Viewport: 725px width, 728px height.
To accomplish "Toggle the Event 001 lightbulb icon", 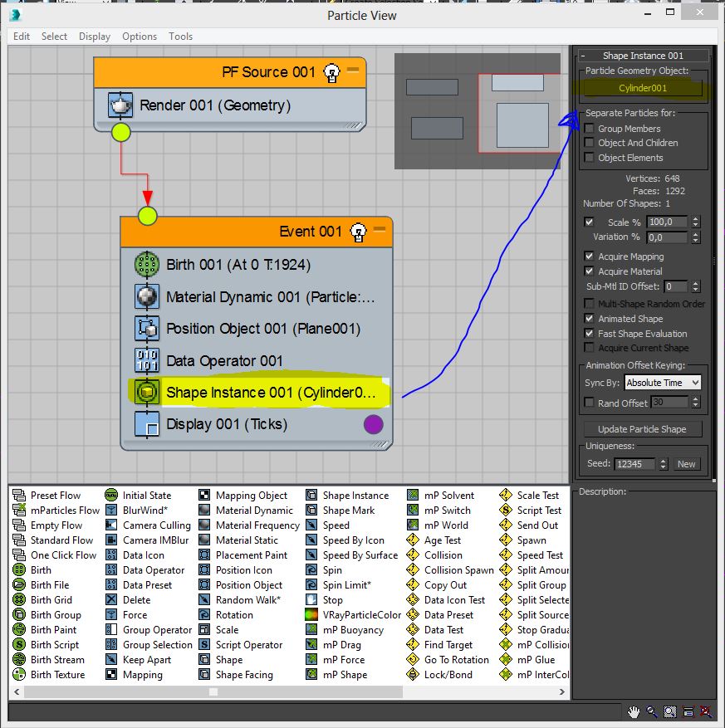I will pyautogui.click(x=359, y=231).
